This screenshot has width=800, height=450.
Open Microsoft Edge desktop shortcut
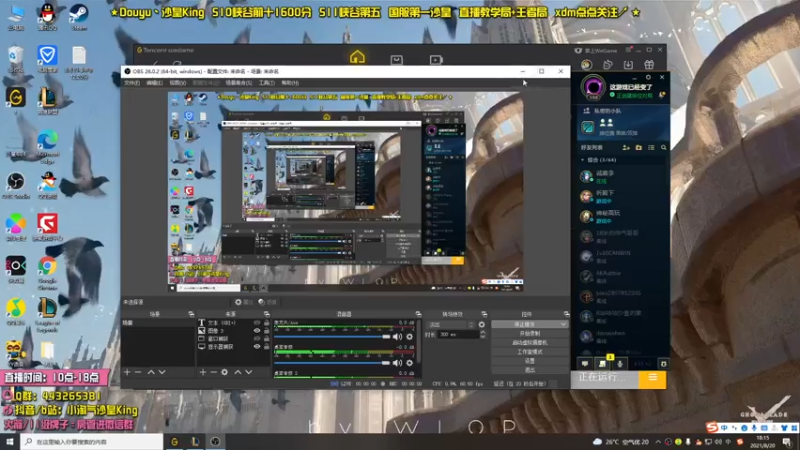(x=47, y=146)
